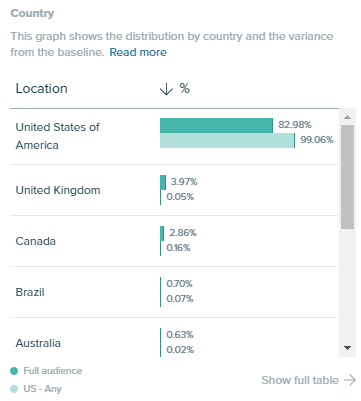
Task: Click the Full audience legend dot
Action: coord(14,371)
